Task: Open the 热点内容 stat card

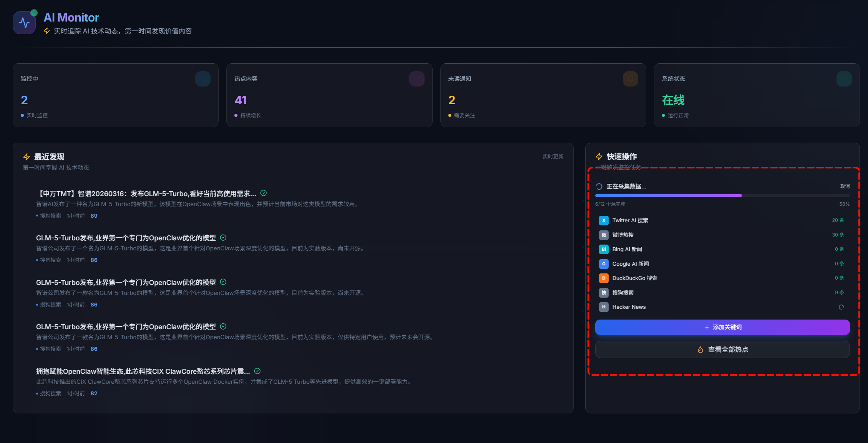Action: [329, 95]
